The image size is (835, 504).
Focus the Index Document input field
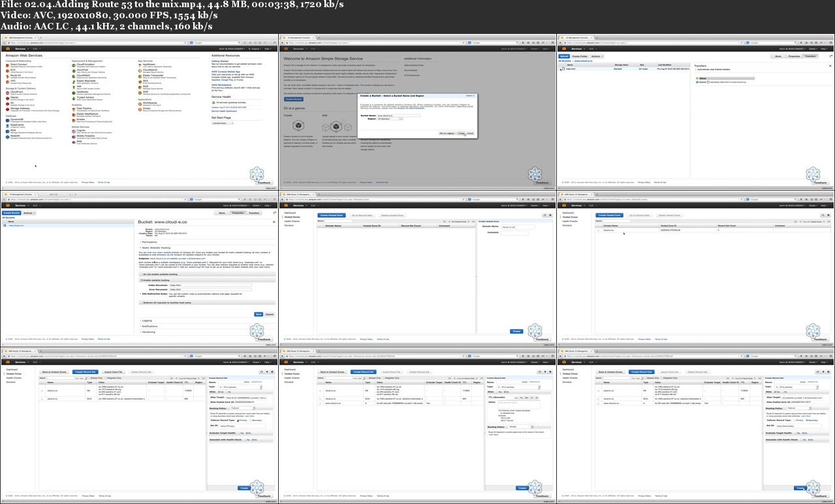coord(210,285)
